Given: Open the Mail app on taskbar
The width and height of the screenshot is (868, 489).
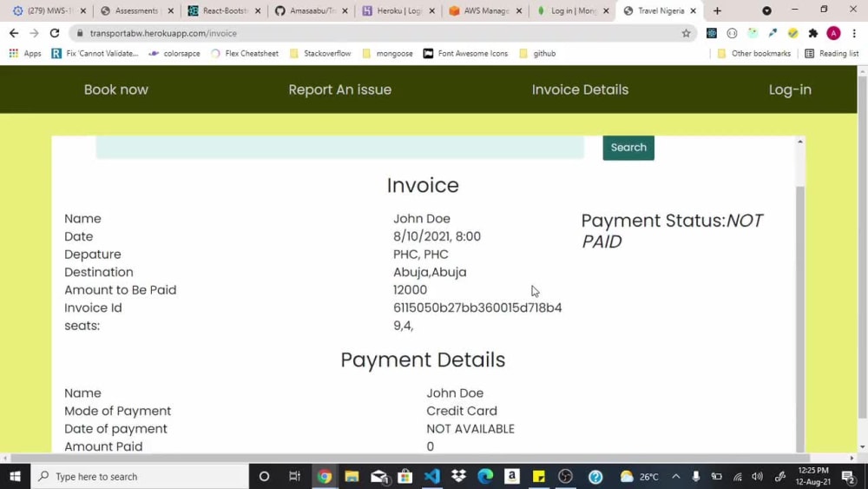Looking at the screenshot, I should click(379, 476).
